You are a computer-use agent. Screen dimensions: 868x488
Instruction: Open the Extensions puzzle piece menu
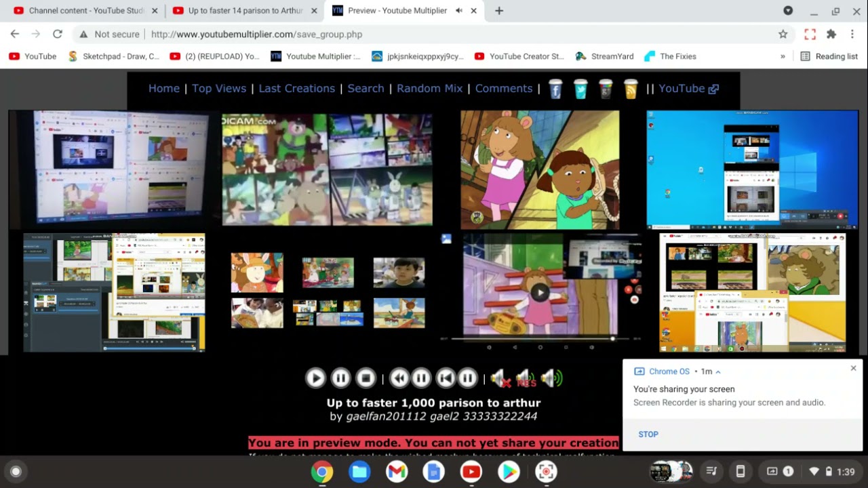click(x=831, y=34)
